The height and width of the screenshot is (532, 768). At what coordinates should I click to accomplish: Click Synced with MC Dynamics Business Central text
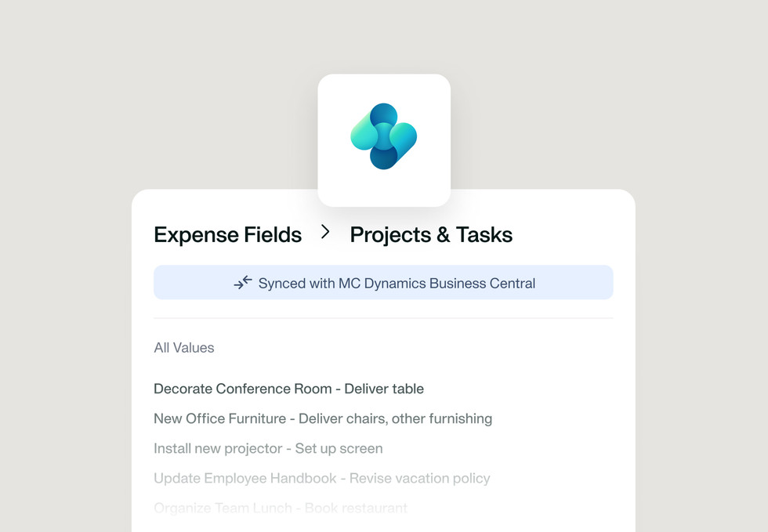[397, 283]
